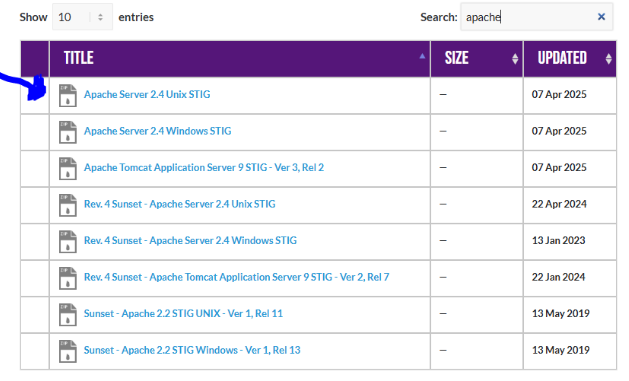The width and height of the screenshot is (629, 381).
Task: Click the zip icon for Sunset Apache 2.2 STIG Windows
Action: 67,351
